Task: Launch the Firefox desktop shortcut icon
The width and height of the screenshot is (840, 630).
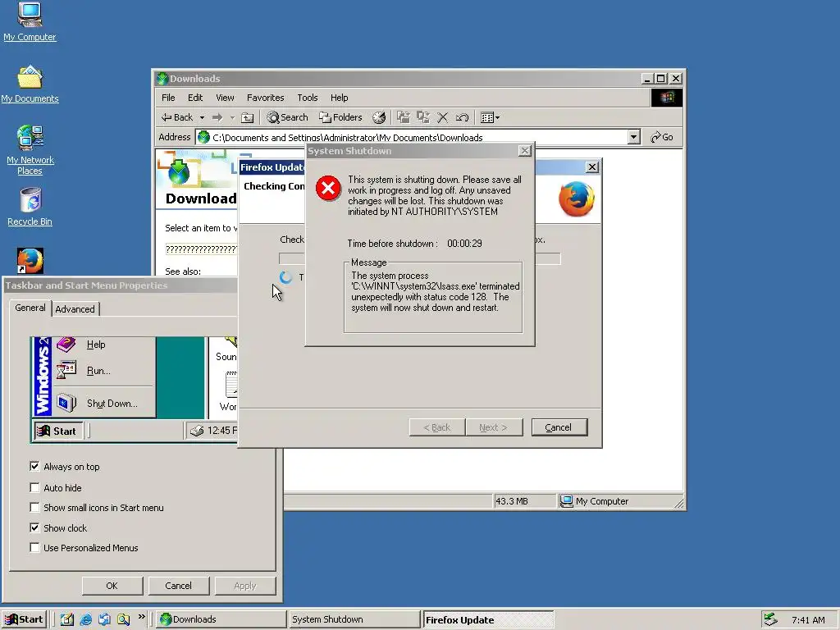Action: tap(30, 261)
